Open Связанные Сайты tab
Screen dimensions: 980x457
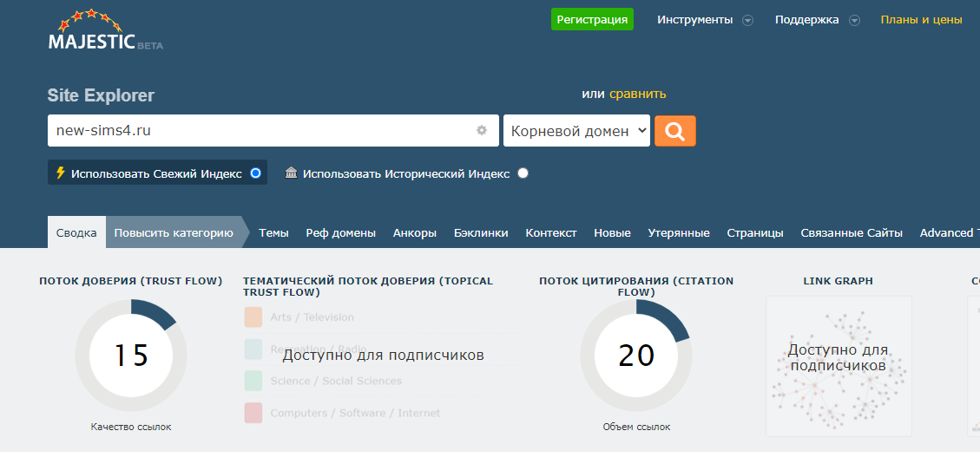pos(852,233)
